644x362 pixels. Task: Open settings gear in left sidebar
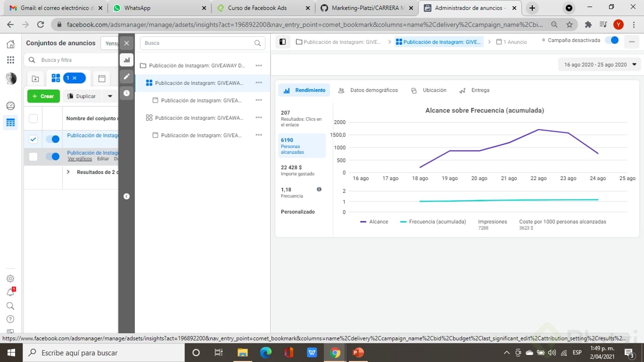[x=10, y=279]
